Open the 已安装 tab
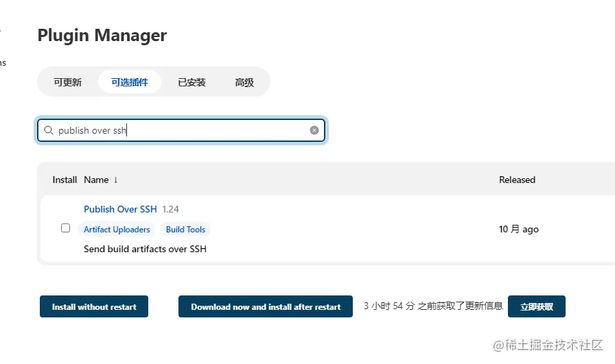 pyautogui.click(x=192, y=82)
